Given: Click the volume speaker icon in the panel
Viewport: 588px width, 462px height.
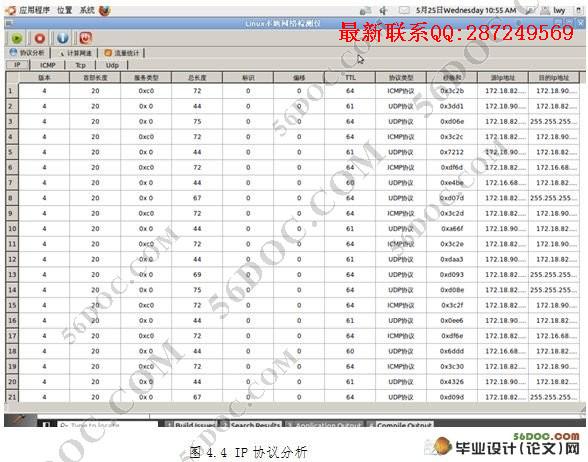Looking at the screenshot, I should tap(383, 10).
